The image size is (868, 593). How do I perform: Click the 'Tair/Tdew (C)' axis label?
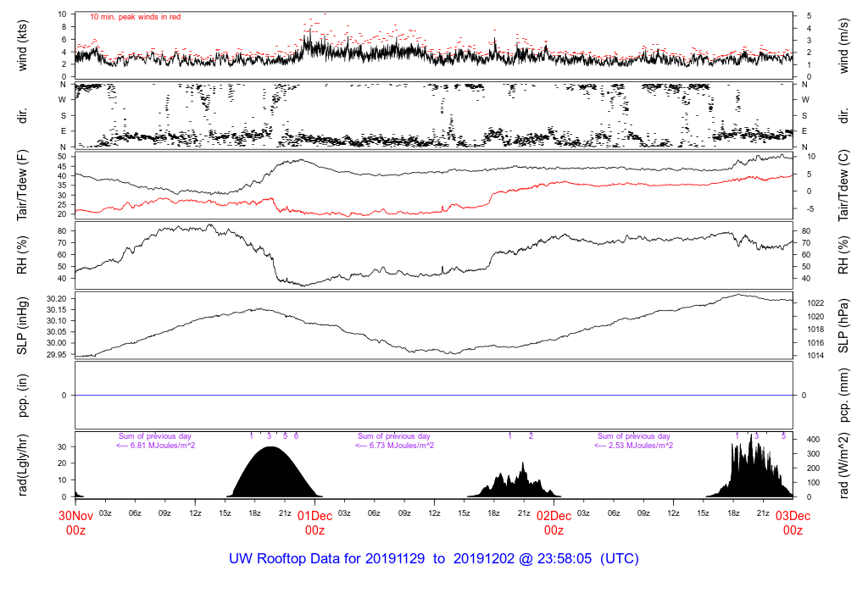pyautogui.click(x=843, y=186)
